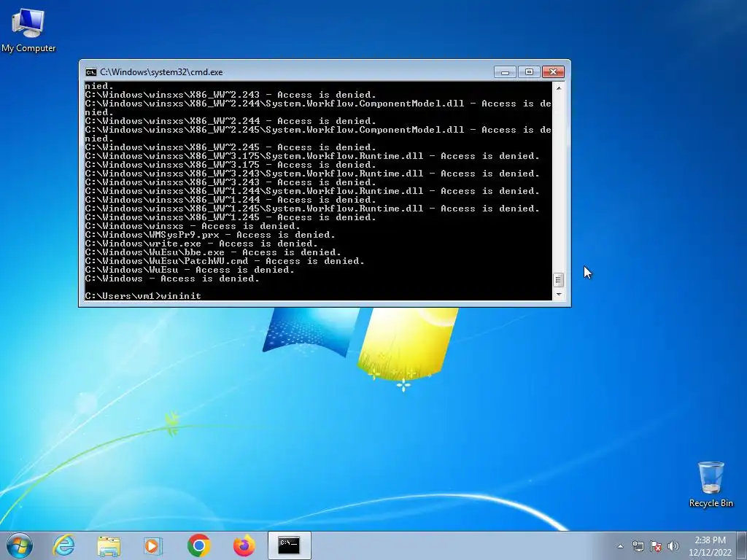Click the 'C:\Windows\winsxs - Access is denied.' line
The width and height of the screenshot is (747, 560).
coord(193,226)
